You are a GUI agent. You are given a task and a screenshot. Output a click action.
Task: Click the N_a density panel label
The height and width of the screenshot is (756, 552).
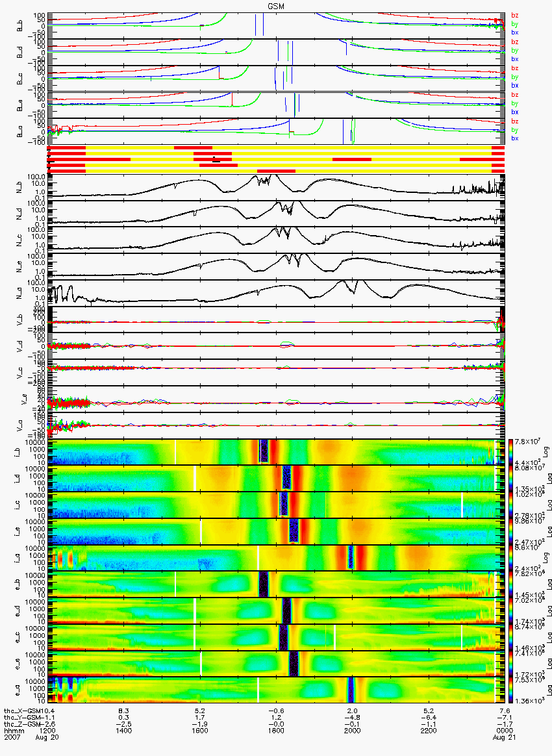tap(19, 293)
